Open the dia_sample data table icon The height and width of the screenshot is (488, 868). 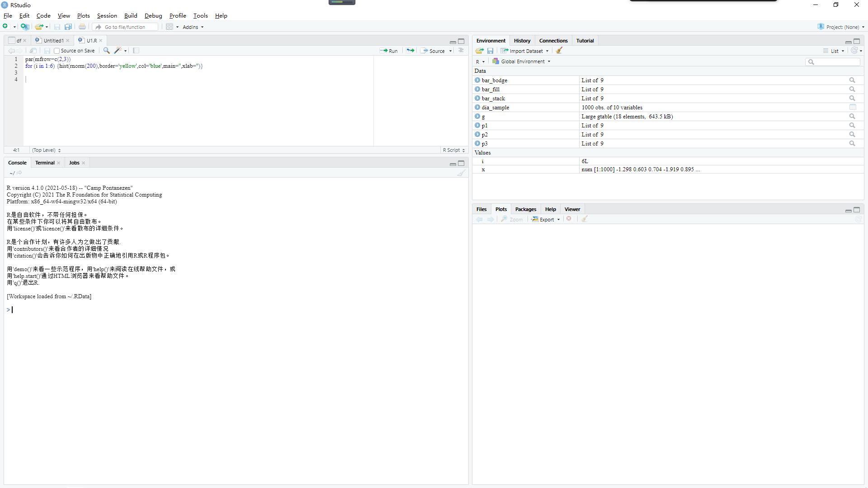pyautogui.click(x=853, y=108)
